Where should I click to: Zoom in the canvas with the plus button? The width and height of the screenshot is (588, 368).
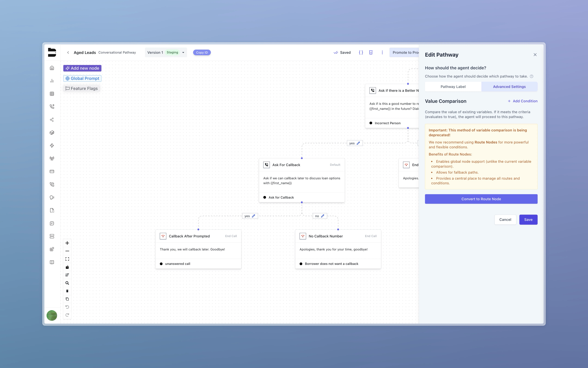67,243
